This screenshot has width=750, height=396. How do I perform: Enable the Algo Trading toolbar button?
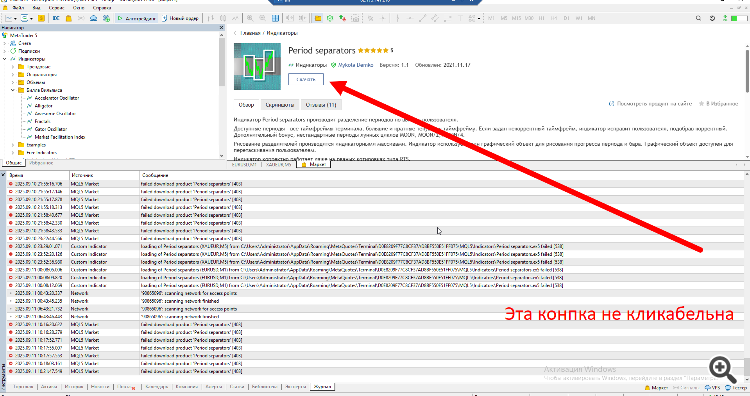click(x=136, y=18)
